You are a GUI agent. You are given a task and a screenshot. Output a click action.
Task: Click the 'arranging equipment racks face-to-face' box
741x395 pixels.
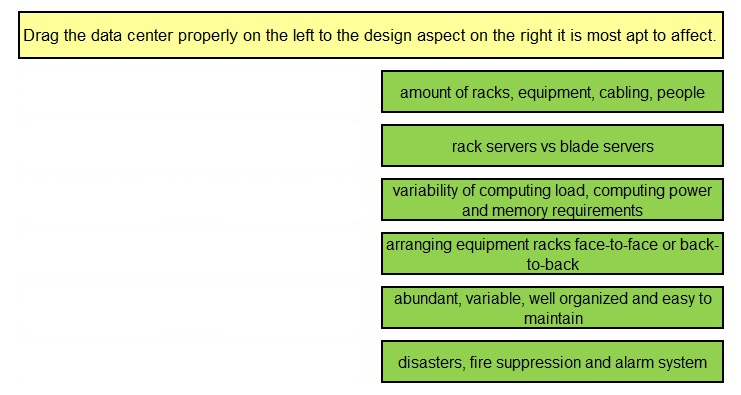(552, 253)
